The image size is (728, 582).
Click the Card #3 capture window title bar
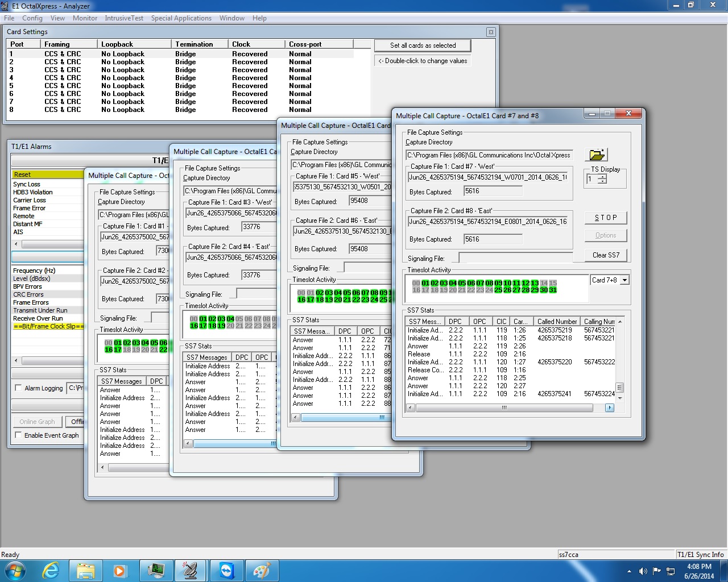(225, 152)
